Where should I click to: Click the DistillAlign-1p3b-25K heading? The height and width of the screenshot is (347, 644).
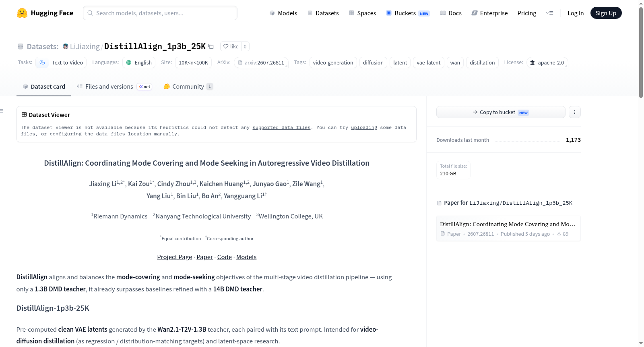53,308
